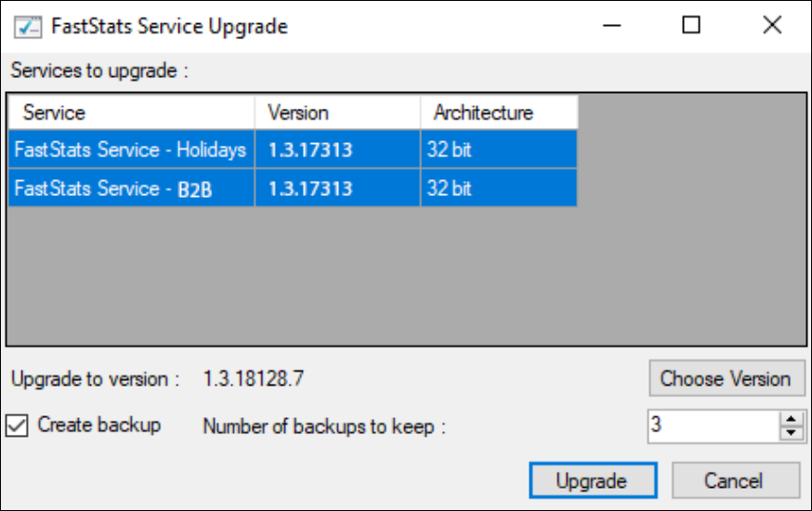Click the B2B 32 bit architecture cell
The width and height of the screenshot is (812, 511).
(499, 188)
